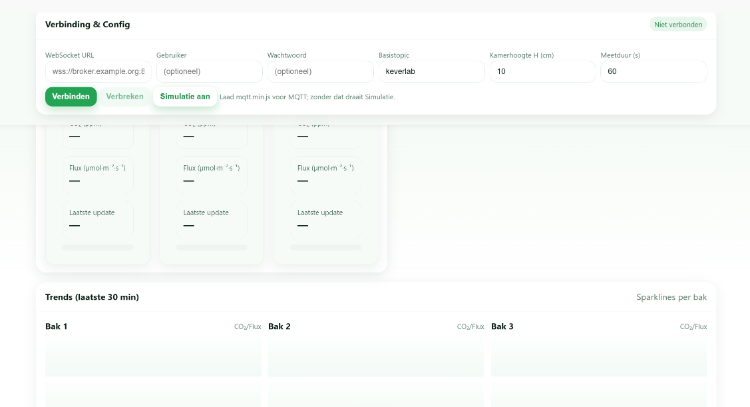Edit the Basistopic field with keverlab
Viewport: 750px width, 407px height.
coord(431,72)
